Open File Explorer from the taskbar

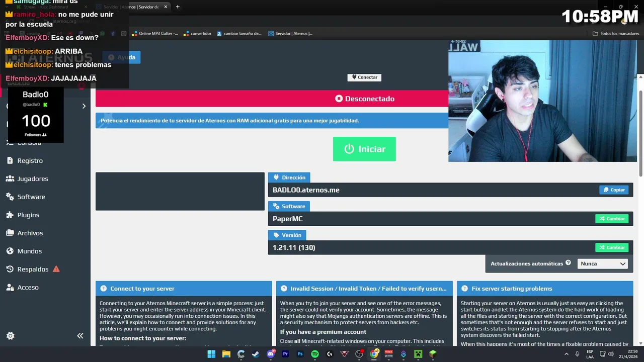(226, 354)
